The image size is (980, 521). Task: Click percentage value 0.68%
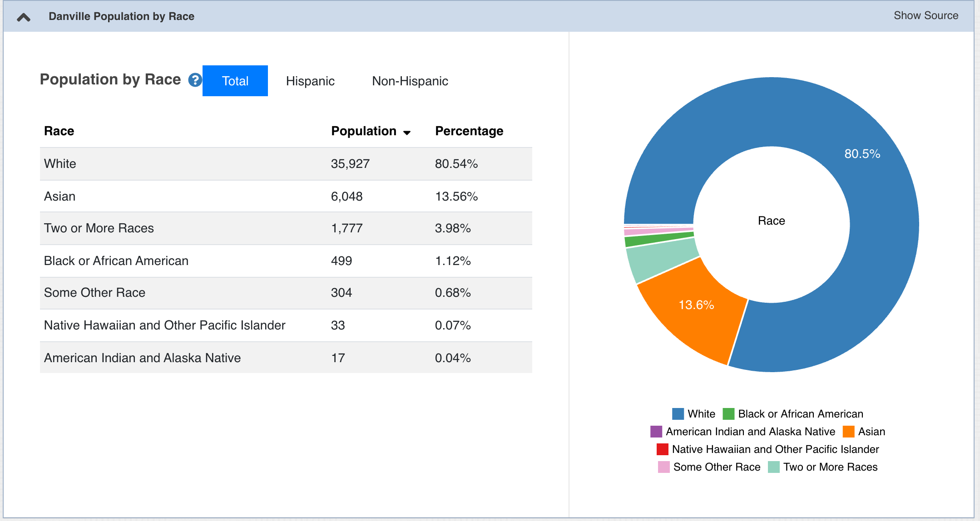click(x=453, y=293)
